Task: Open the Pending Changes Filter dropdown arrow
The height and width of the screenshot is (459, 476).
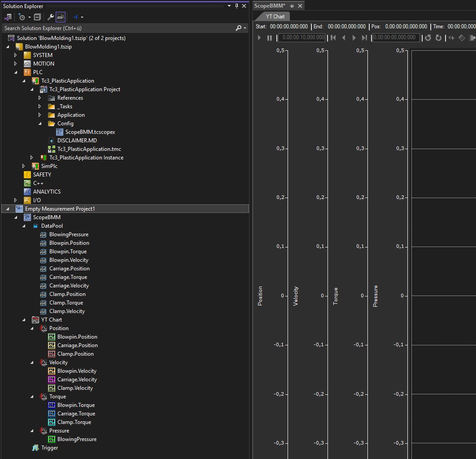Action: (30, 18)
